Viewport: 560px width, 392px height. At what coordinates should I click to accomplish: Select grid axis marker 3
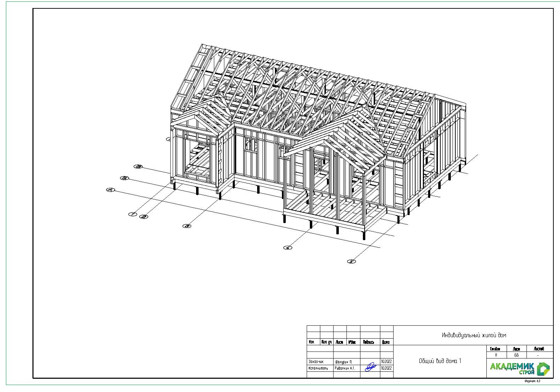(187, 226)
